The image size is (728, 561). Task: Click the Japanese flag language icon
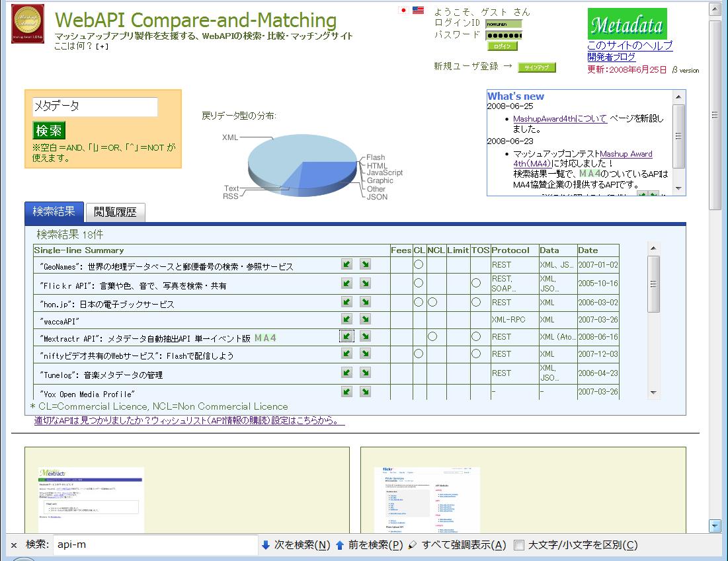[x=403, y=11]
